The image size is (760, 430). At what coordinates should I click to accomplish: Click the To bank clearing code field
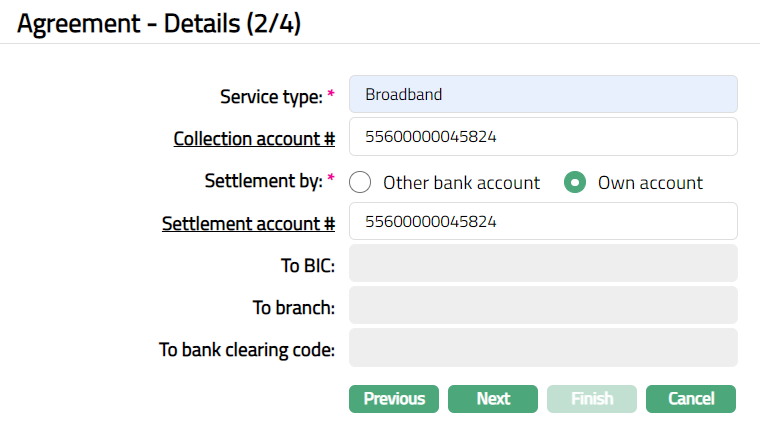tap(543, 349)
